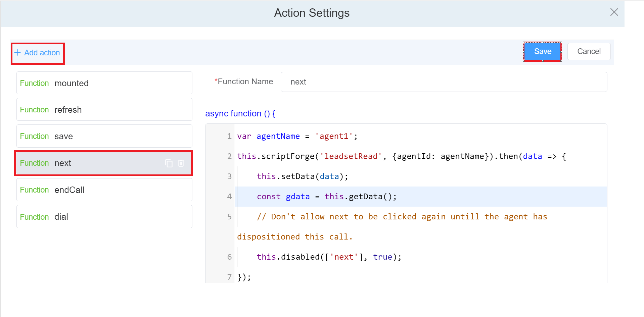Close the Action Settings dialog
Viewport: 644px width, 317px height.
(x=614, y=12)
